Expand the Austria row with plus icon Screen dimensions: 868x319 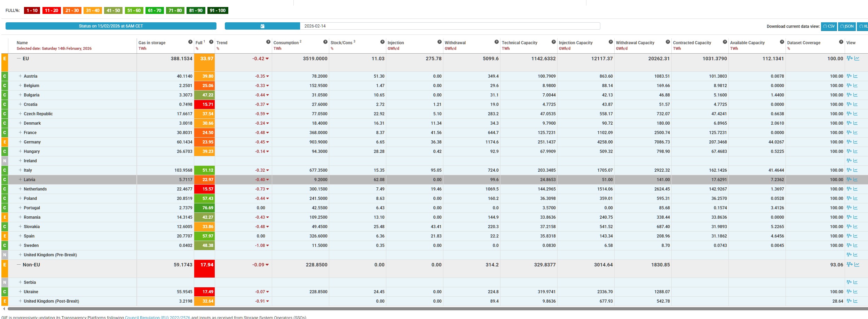click(20, 76)
